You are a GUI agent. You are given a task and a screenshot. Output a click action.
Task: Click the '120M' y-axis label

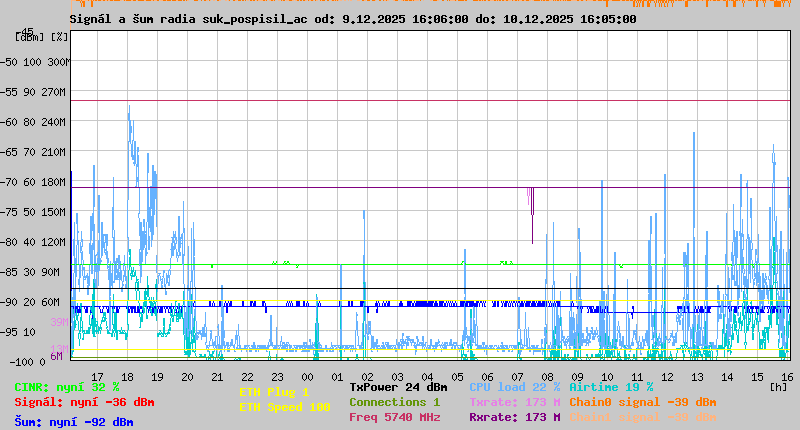(x=53, y=242)
